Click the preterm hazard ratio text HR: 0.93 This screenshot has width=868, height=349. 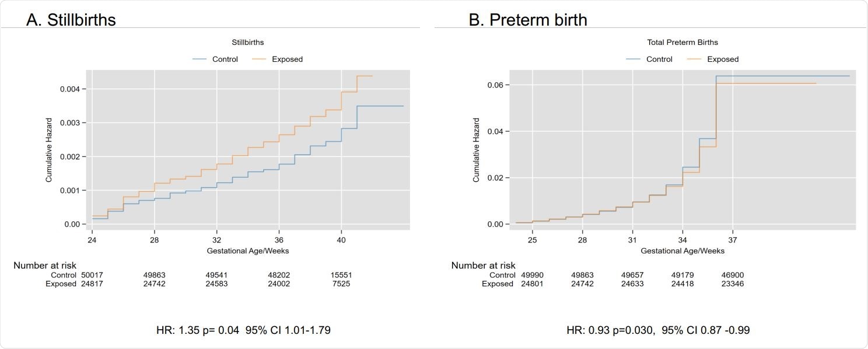click(658, 330)
